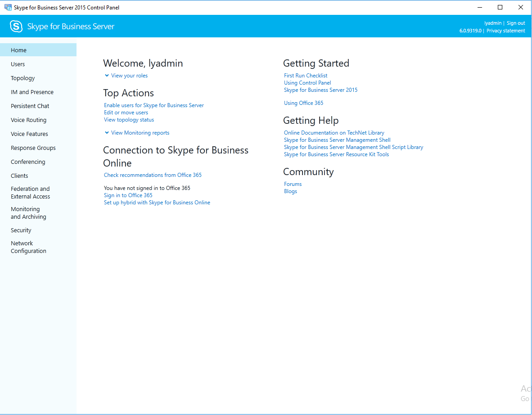
Task: Click the Control Panel app icon in title bar
Action: coord(8,7)
